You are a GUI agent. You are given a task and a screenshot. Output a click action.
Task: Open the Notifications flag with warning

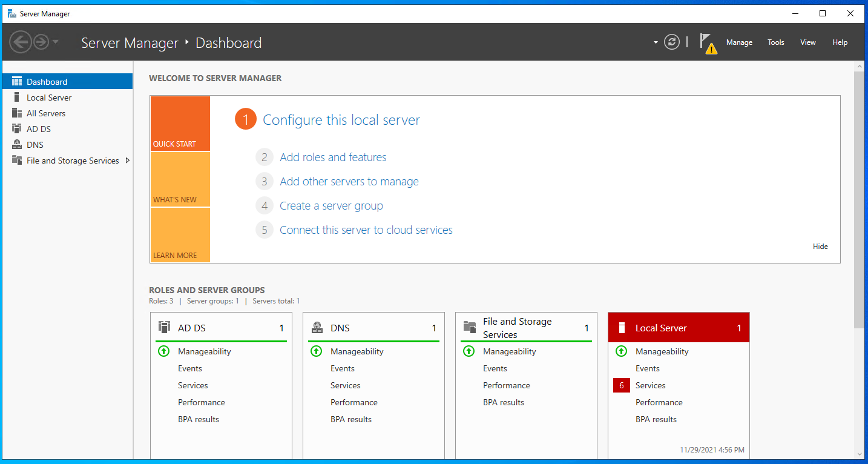tap(708, 43)
